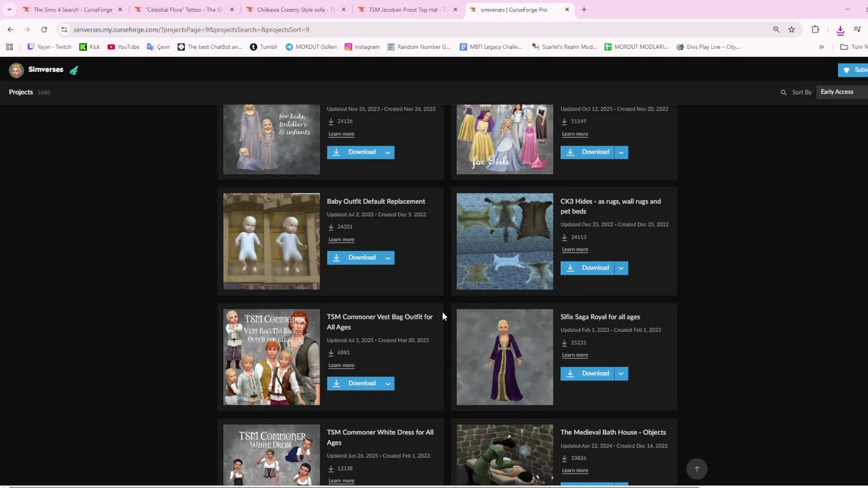Open the Instagram bookmark
Image resolution: width=868 pixels, height=488 pixels.
tap(362, 47)
